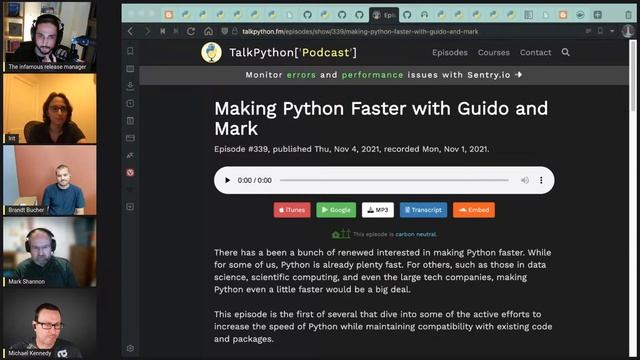The height and width of the screenshot is (360, 640).
Task: Follow the carbon neutral link
Action: pos(416,234)
